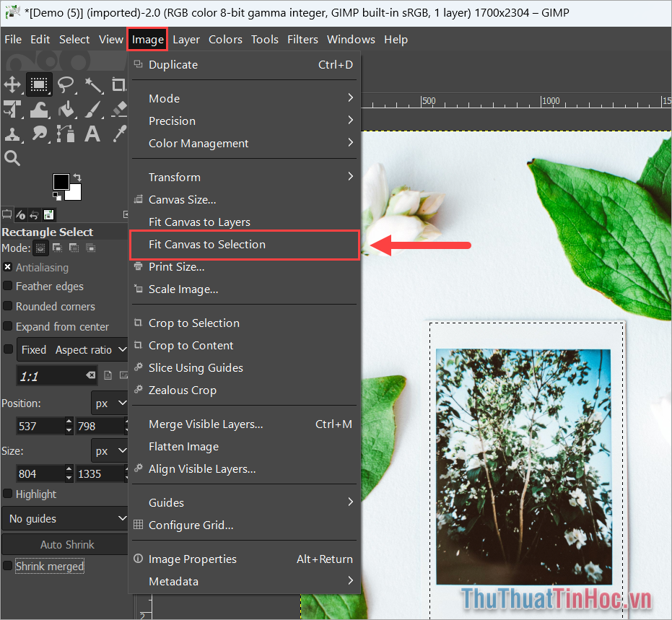Expand the Metadata submenu
Image resolution: width=672 pixels, height=620 pixels.
(x=244, y=582)
